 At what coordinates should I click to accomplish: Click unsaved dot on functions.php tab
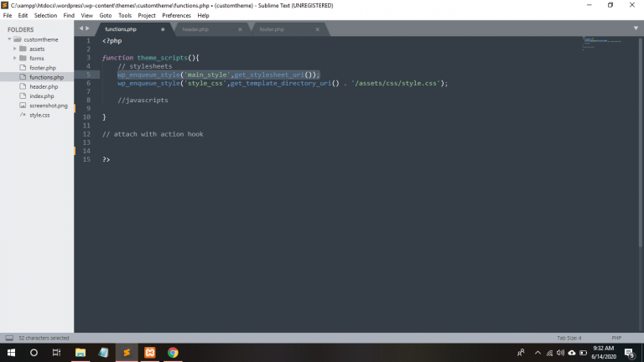tap(163, 29)
